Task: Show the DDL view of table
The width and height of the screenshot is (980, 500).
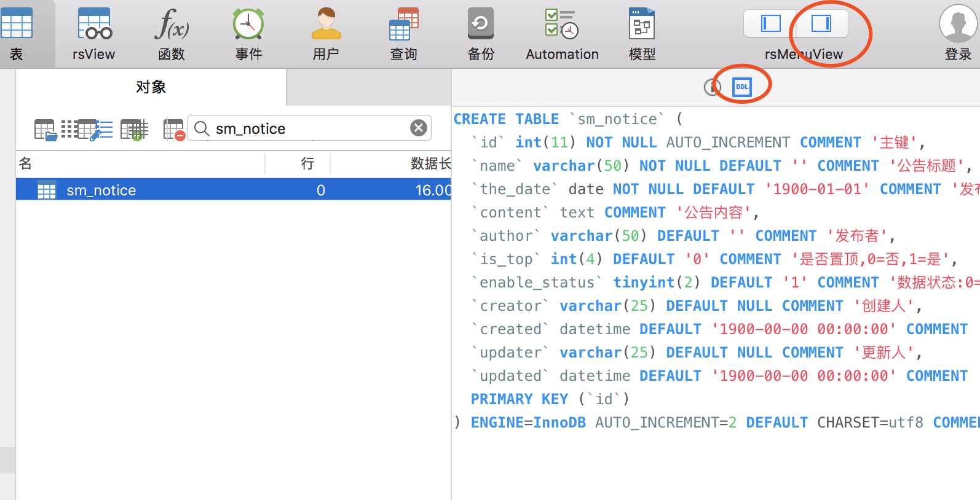Action: (742, 87)
